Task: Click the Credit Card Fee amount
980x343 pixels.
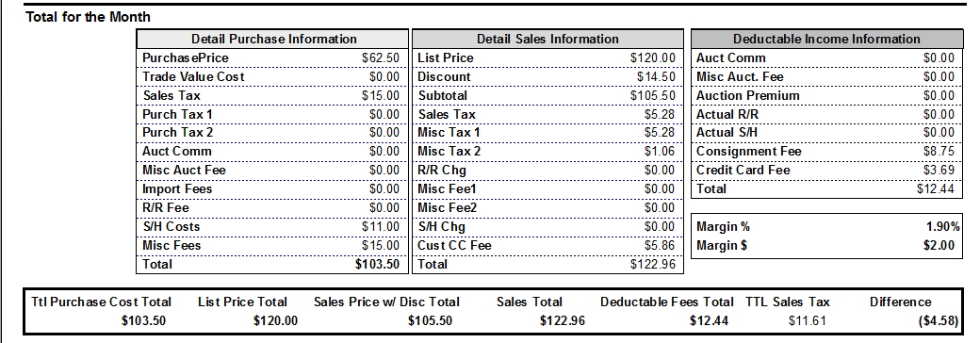Action: coord(939,170)
